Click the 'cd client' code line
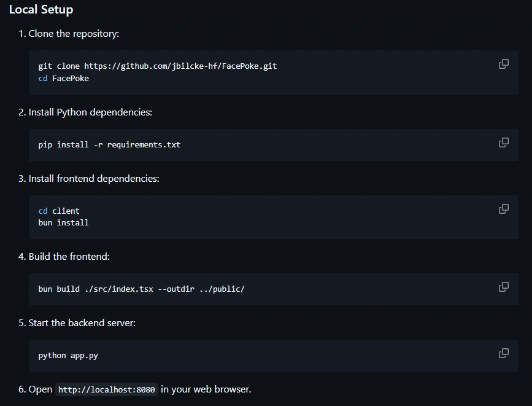This screenshot has height=406, width=532. 59,211
